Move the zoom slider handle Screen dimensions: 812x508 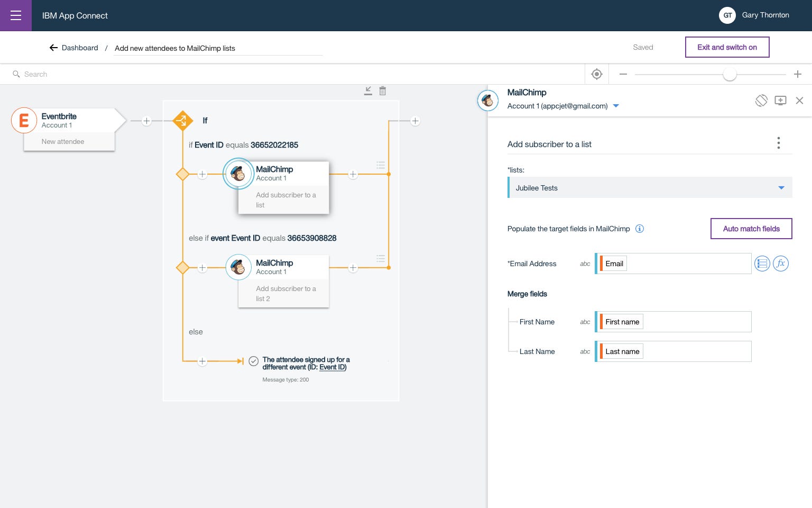(x=730, y=74)
